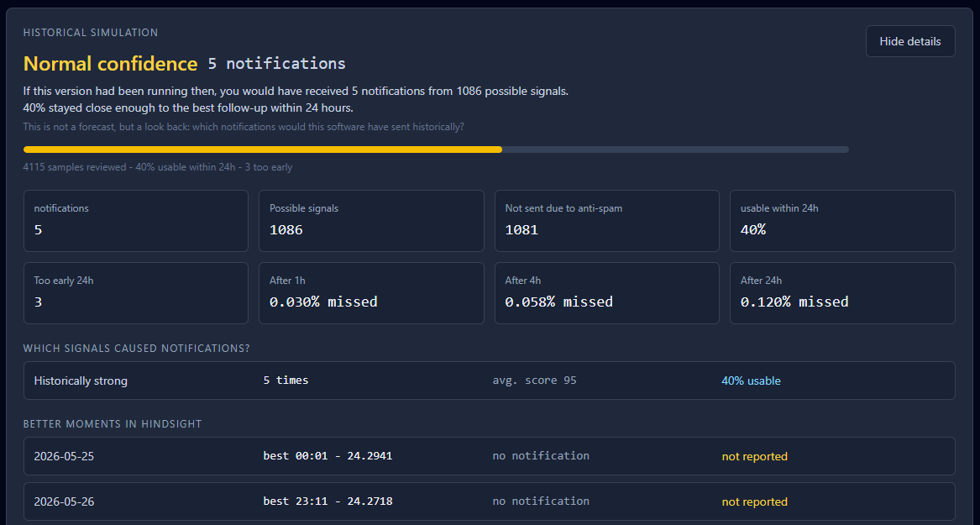980x525 pixels.
Task: Click 'best 00:01 - 24.2941' value
Action: pos(328,455)
